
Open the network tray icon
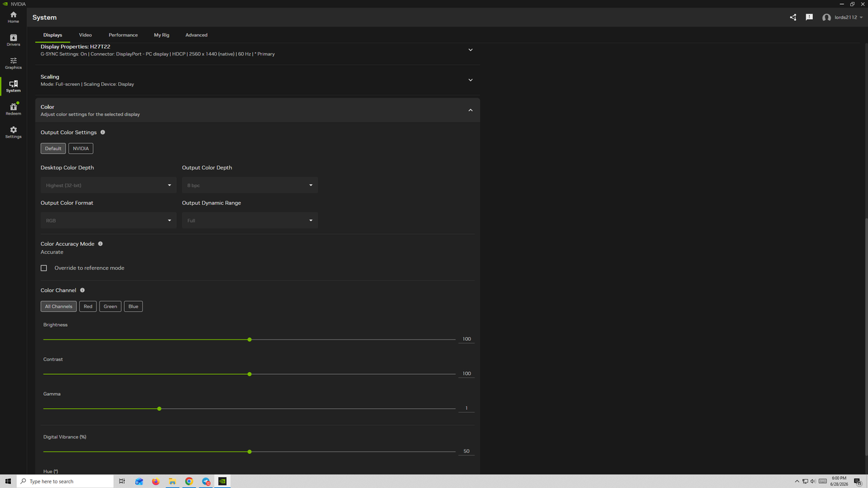[805, 481]
